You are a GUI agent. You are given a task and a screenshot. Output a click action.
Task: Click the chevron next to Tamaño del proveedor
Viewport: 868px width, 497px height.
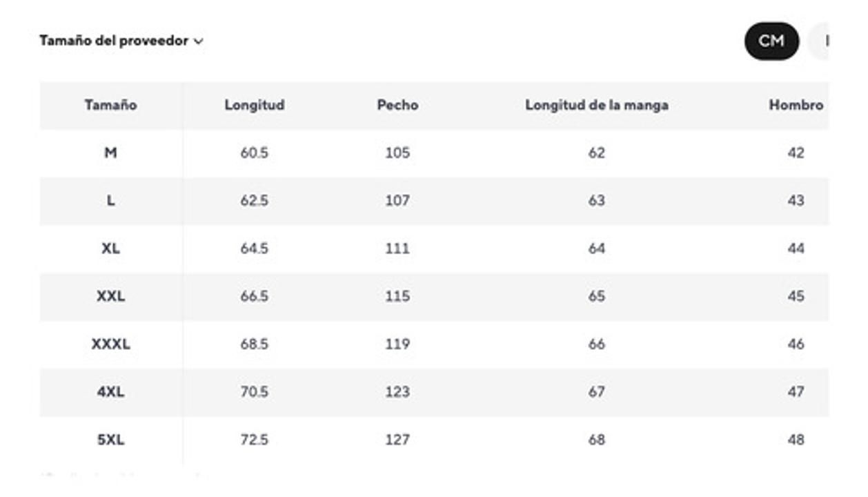[199, 41]
